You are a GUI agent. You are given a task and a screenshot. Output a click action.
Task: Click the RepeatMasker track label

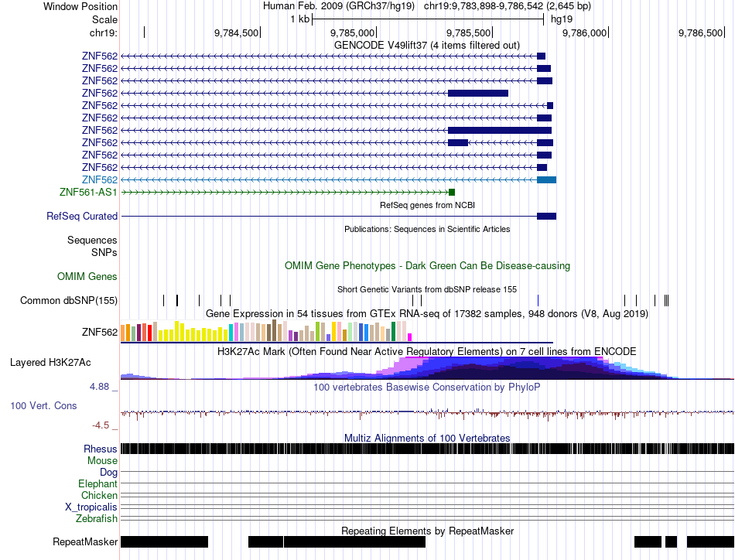coord(85,541)
